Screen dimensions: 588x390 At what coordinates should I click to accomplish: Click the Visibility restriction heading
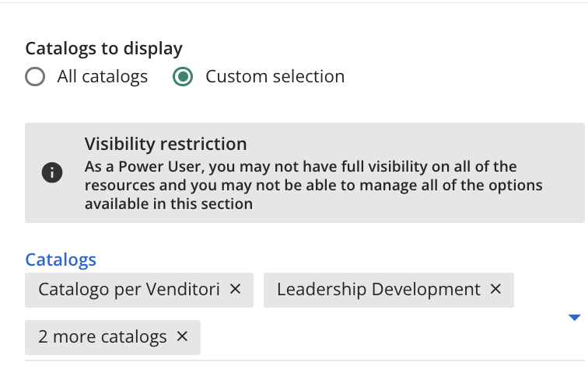(166, 144)
